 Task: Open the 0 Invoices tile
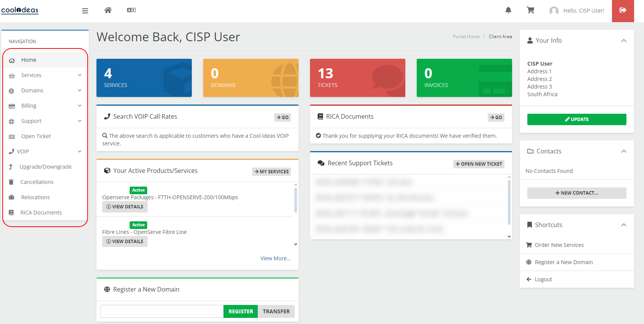click(464, 78)
